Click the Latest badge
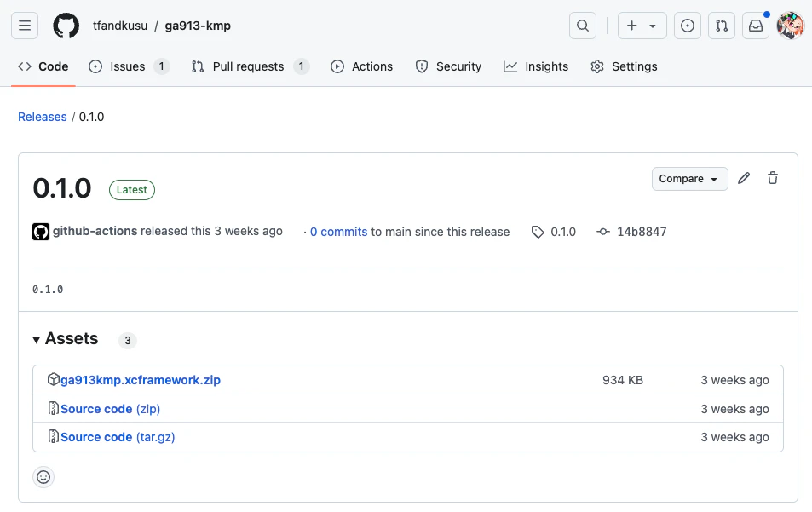This screenshot has height=512, width=812. 131,189
